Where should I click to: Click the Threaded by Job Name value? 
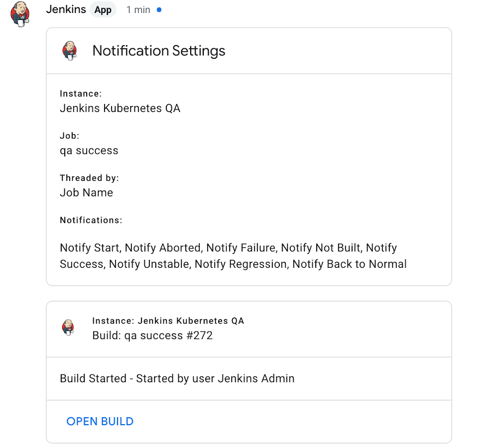point(86,193)
